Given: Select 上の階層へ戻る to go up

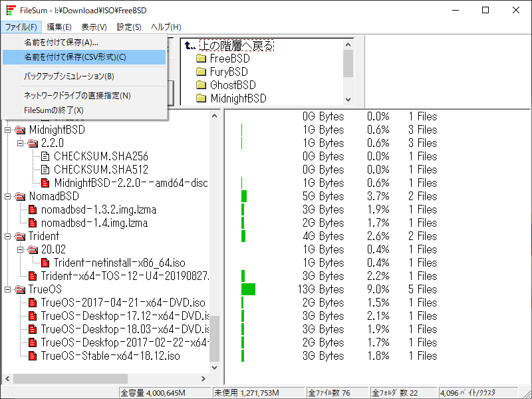Looking at the screenshot, I should [237, 45].
